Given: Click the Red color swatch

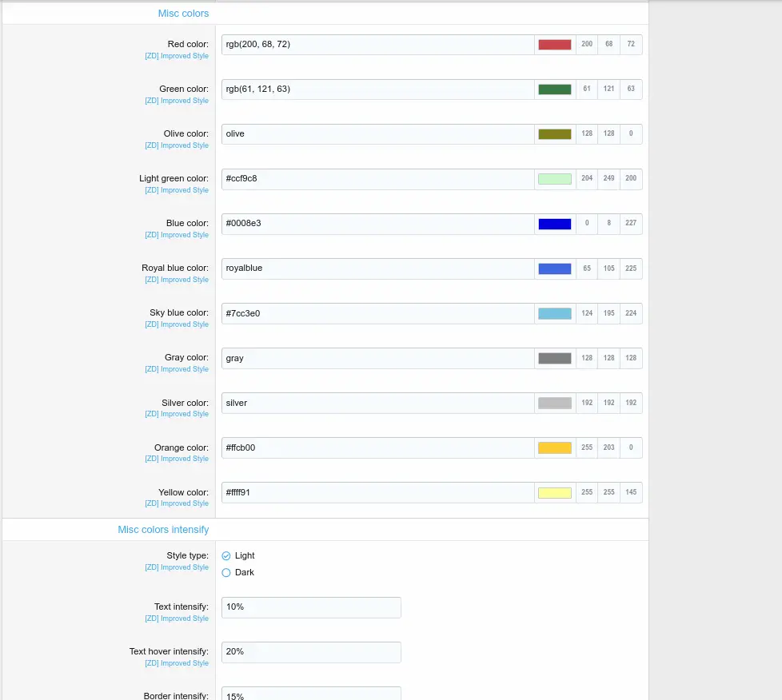Looking at the screenshot, I should coord(554,45).
